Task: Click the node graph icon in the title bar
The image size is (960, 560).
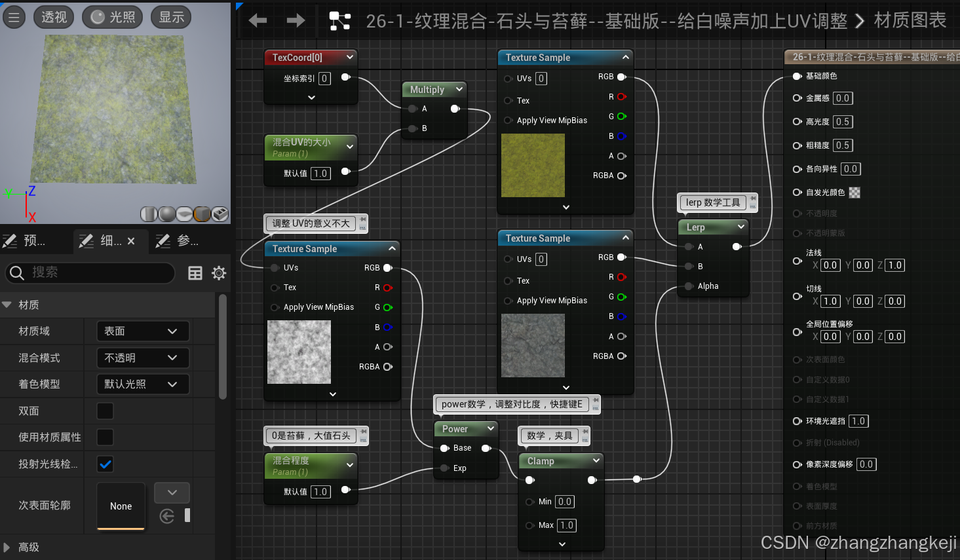Action: (x=339, y=20)
